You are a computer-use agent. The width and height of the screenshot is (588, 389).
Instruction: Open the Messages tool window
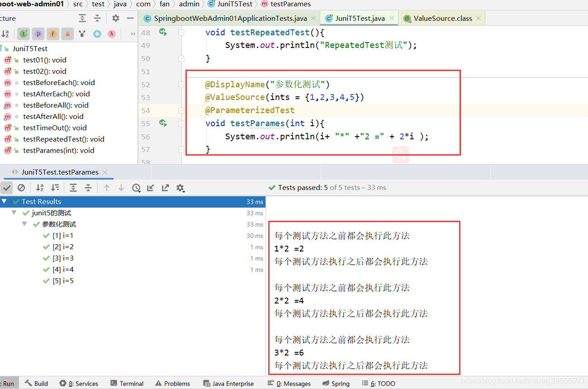pyautogui.click(x=289, y=384)
